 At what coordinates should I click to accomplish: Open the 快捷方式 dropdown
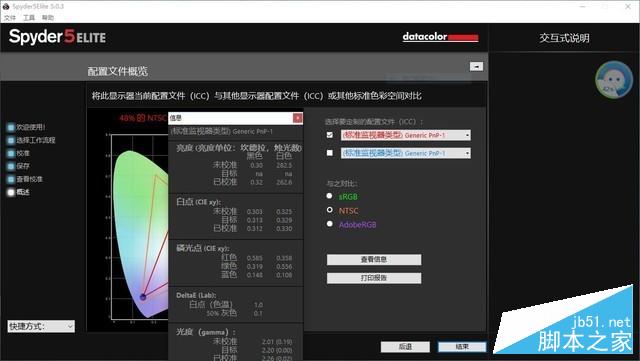[x=41, y=326]
